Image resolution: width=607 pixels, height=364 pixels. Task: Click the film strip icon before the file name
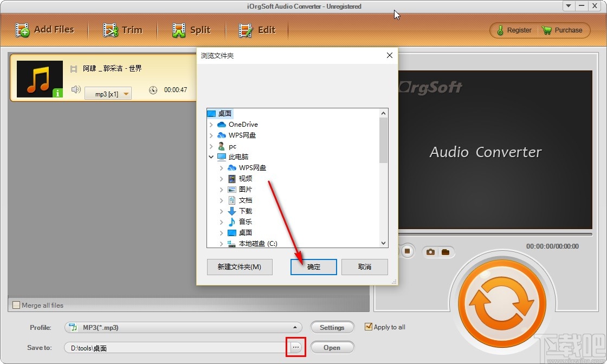point(74,69)
